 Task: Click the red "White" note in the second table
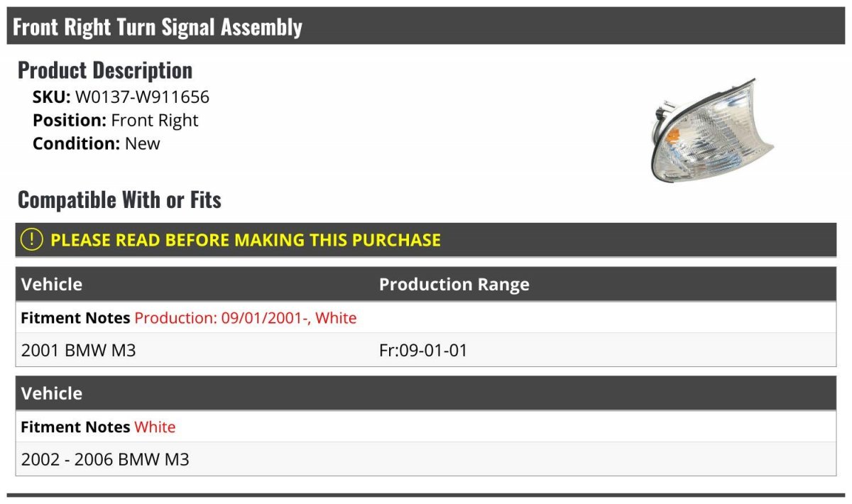155,427
